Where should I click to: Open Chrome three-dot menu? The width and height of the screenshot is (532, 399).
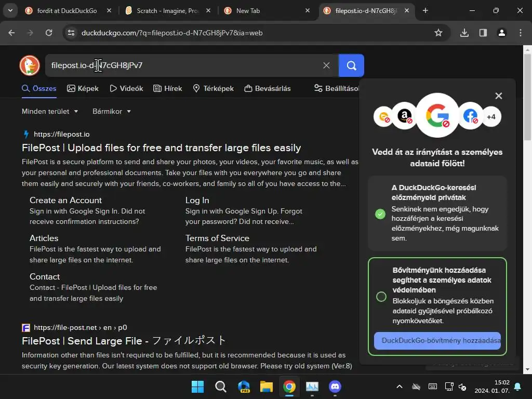point(521,33)
